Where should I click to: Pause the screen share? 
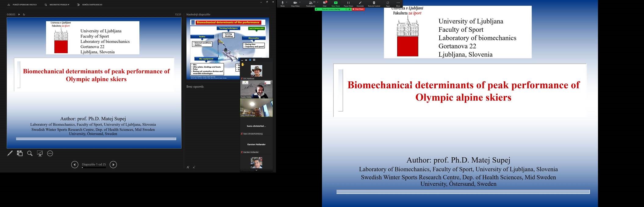click(348, 4)
